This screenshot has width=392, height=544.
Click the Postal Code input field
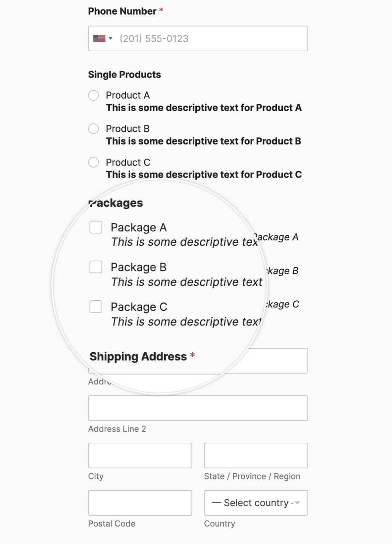(x=139, y=503)
